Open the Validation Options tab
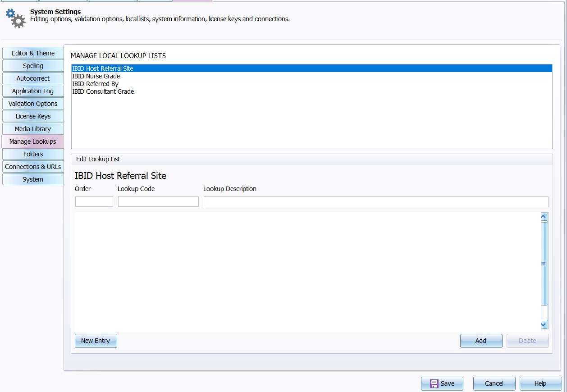Screen dimensions: 567x392 coord(33,104)
